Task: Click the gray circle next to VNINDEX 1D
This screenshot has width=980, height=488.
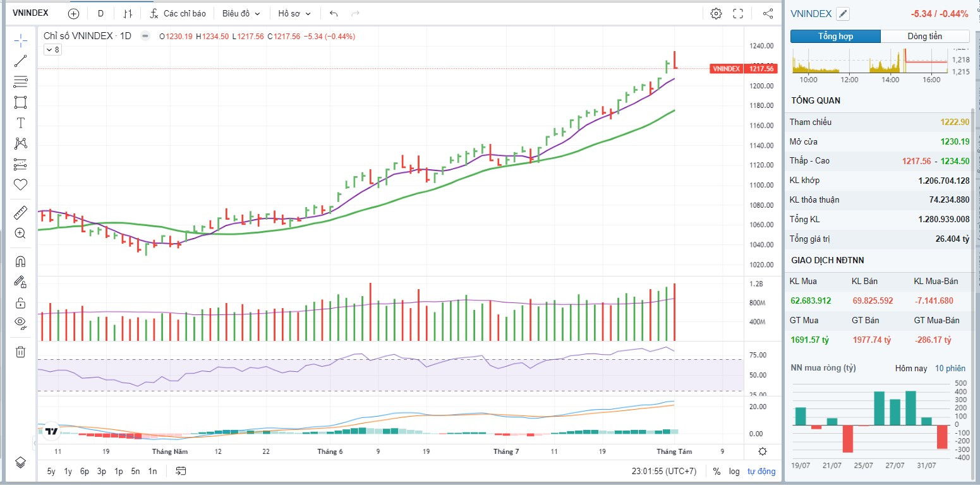Action: coord(145,36)
